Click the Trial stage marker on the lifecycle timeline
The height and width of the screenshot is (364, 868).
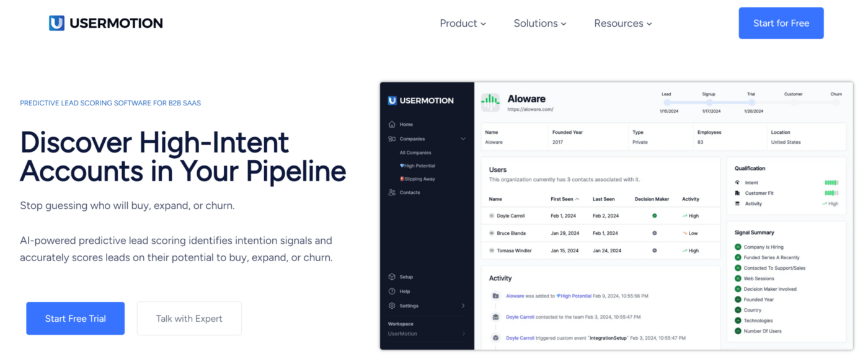pyautogui.click(x=751, y=102)
